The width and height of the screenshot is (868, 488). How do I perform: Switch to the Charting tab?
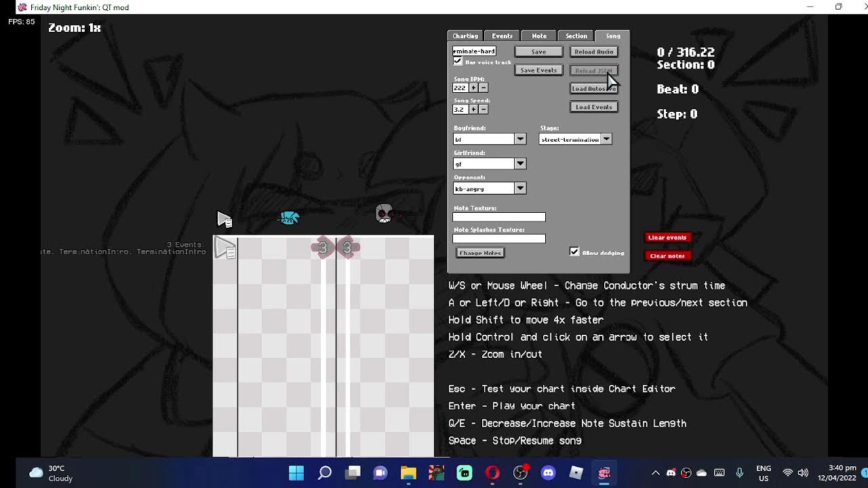[x=465, y=36]
